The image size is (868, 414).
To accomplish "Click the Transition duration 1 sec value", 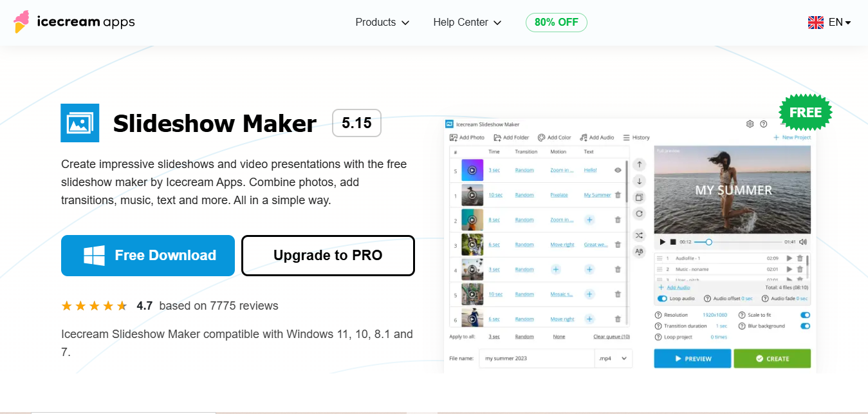I will click(721, 326).
